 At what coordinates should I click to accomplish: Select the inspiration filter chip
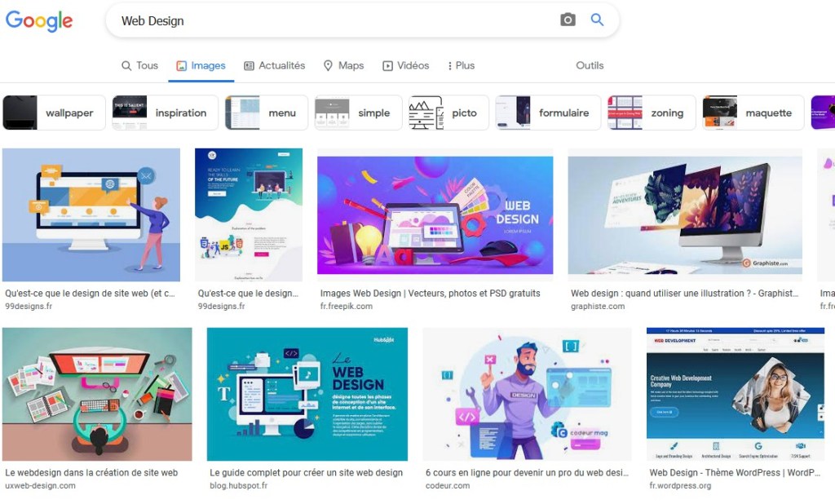(165, 113)
